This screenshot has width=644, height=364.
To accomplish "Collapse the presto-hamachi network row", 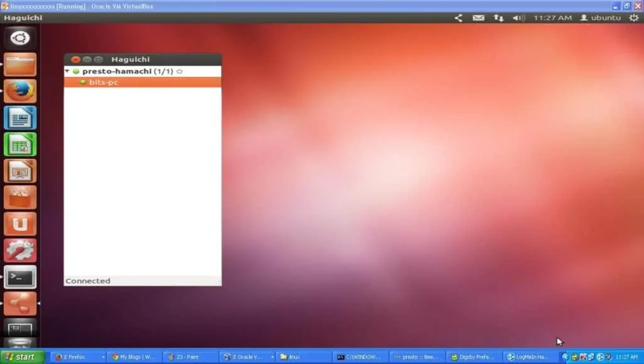I will (67, 71).
